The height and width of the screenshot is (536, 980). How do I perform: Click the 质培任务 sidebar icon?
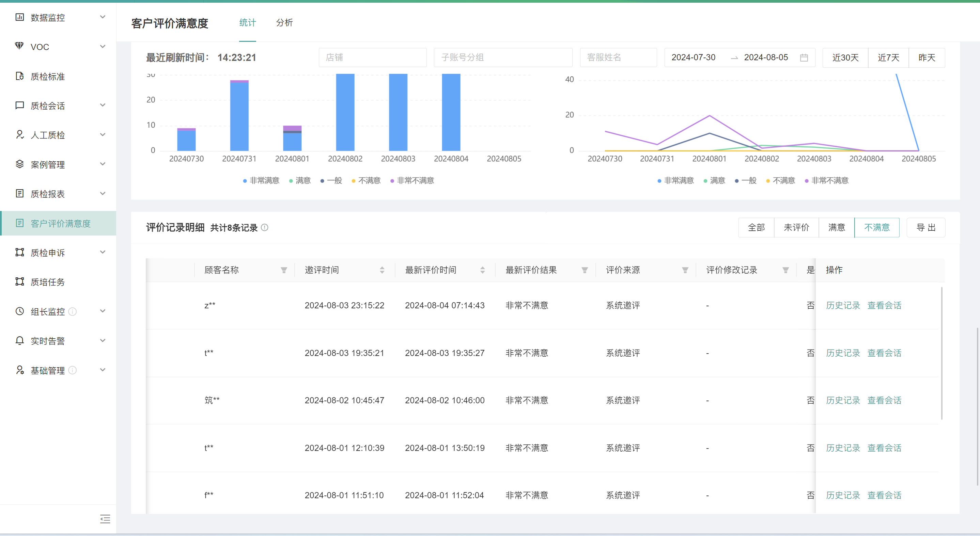[19, 282]
